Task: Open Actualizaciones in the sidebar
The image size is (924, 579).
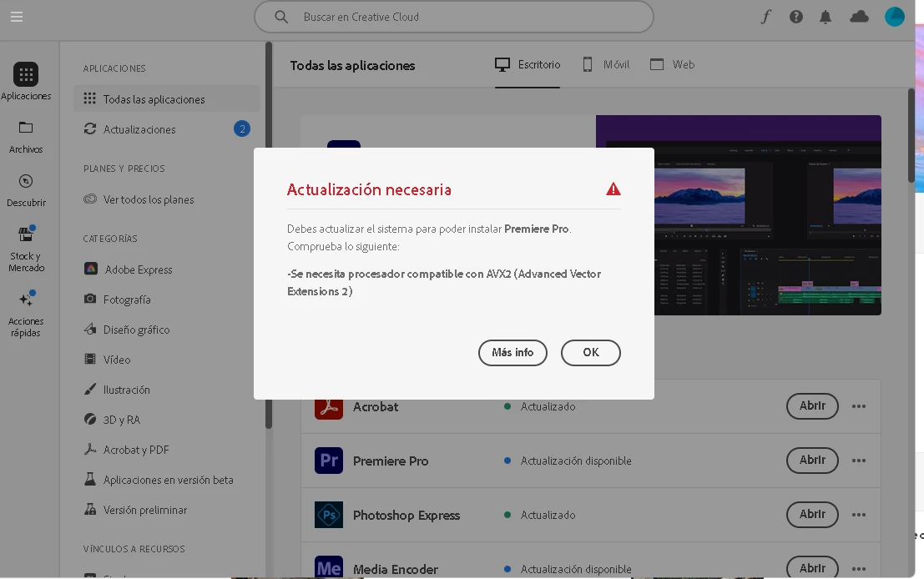Action: tap(167, 129)
